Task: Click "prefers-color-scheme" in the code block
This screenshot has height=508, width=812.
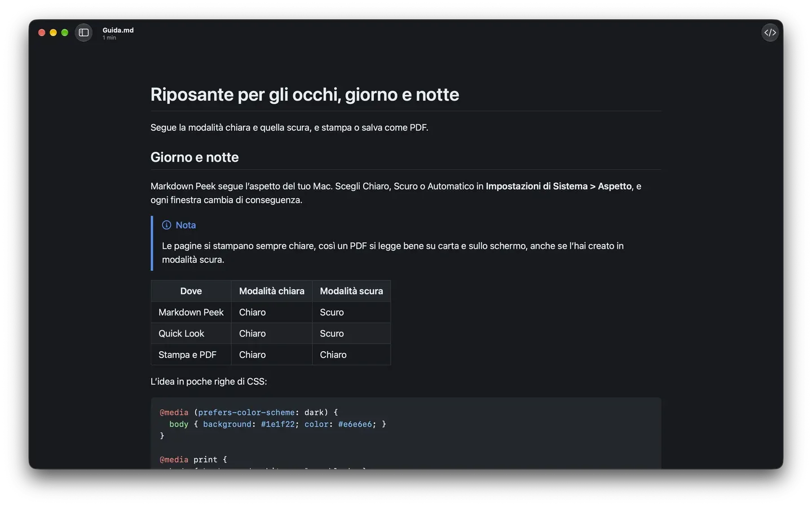Action: coord(246,413)
